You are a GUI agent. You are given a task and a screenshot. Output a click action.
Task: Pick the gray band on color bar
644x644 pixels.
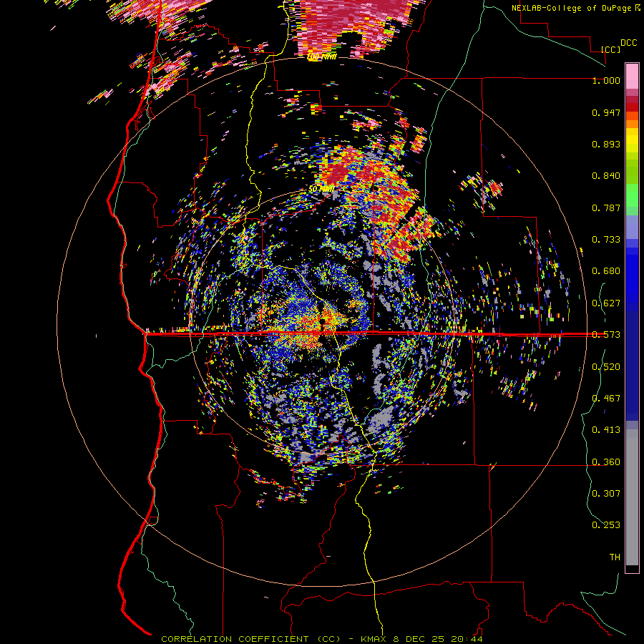(x=632, y=497)
